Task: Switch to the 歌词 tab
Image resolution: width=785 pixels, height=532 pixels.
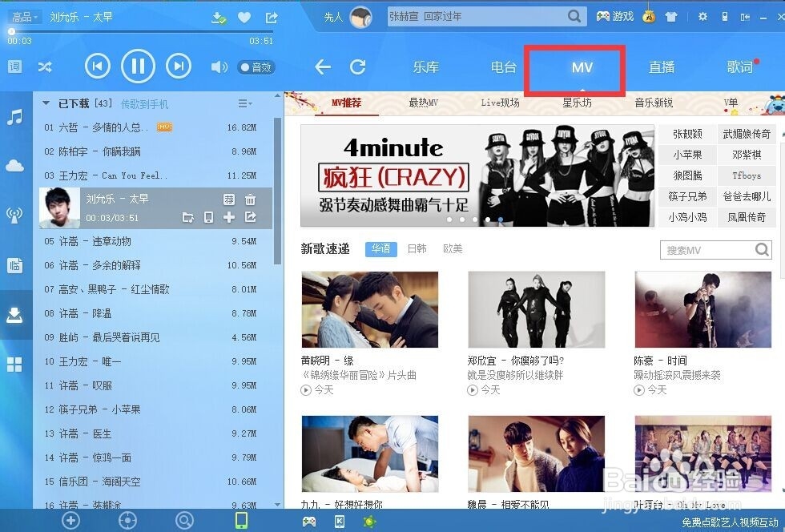Action: (x=740, y=67)
